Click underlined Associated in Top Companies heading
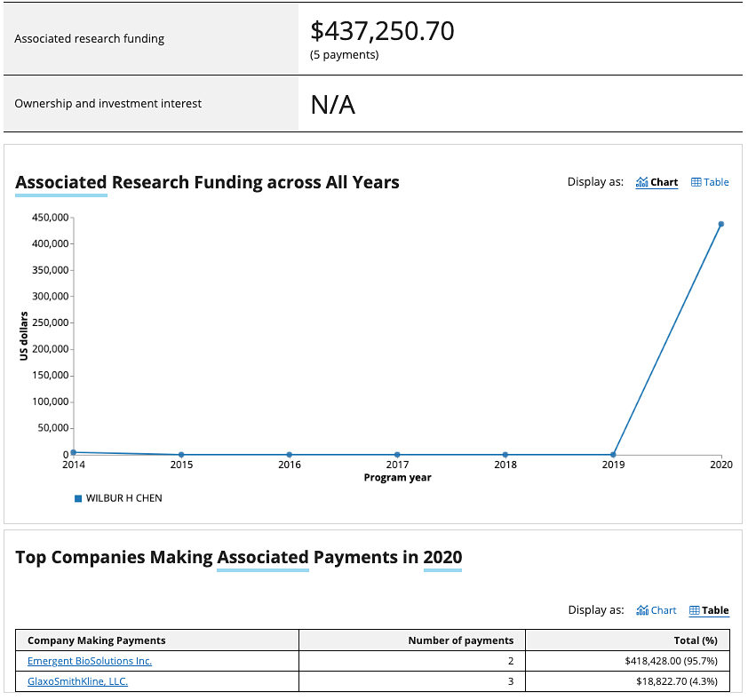748x700 pixels. coord(263,557)
